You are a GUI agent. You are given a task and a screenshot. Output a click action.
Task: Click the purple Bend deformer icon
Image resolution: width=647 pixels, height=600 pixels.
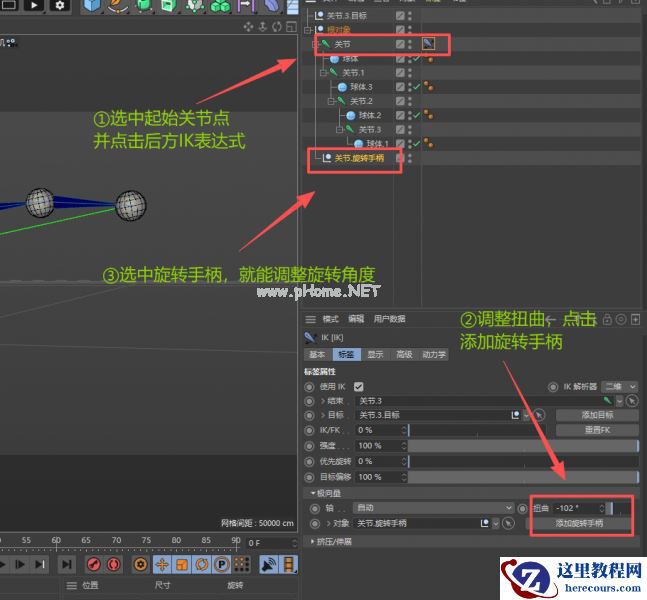point(271,6)
